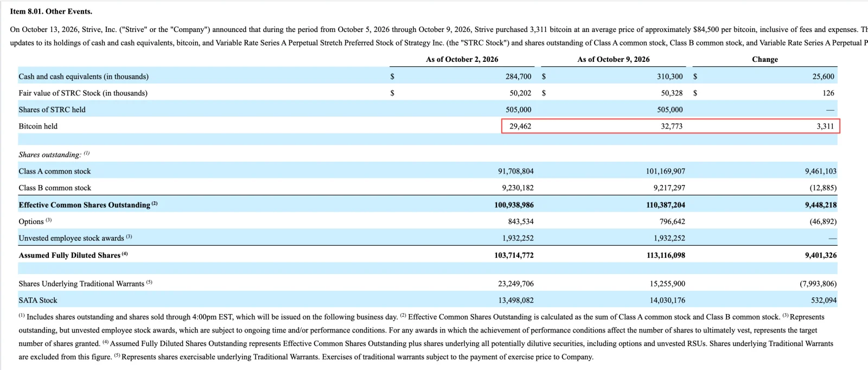Image resolution: width=868 pixels, height=370 pixels.
Task: Click the STRC change value 126
Action: pyautogui.click(x=828, y=93)
